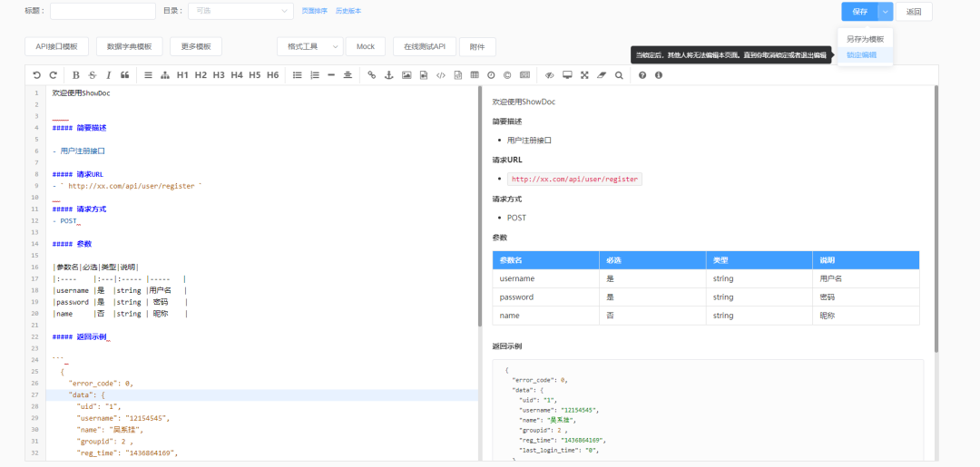Insert a table using the table icon
Screen dimensions: 980x467
pos(475,75)
